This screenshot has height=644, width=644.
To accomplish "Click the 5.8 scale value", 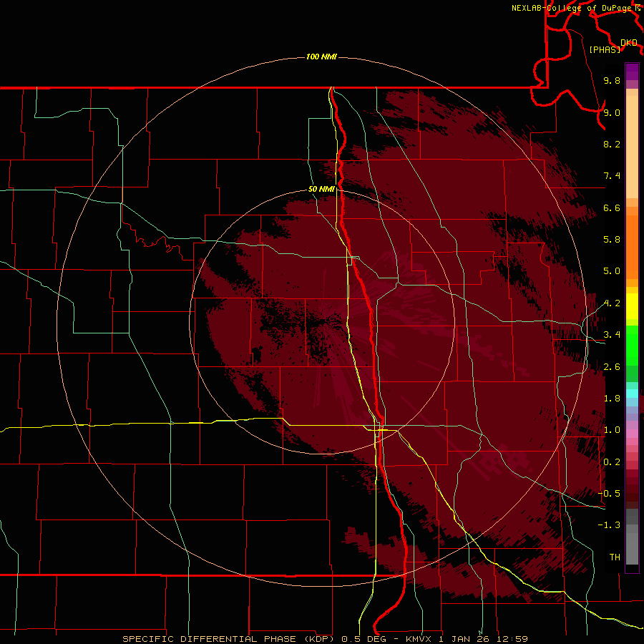I will point(612,240).
